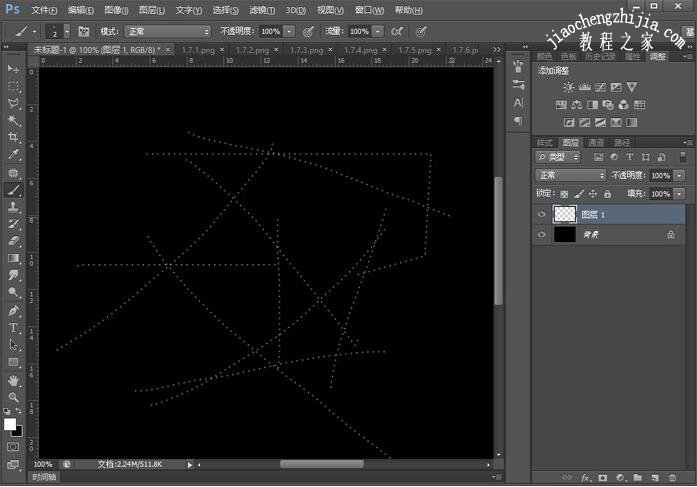Switch to the 通道 panel tab
Viewport: 697px width, 487px height.
tap(596, 142)
